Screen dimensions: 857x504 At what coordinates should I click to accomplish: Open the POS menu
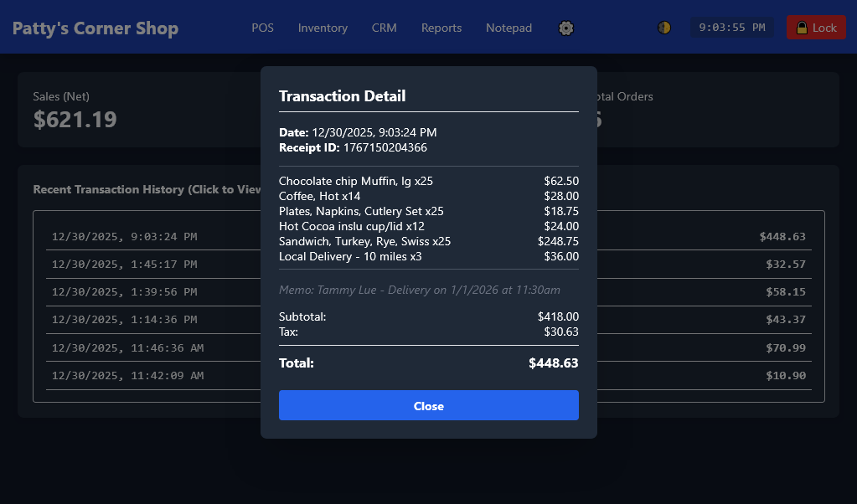click(262, 28)
